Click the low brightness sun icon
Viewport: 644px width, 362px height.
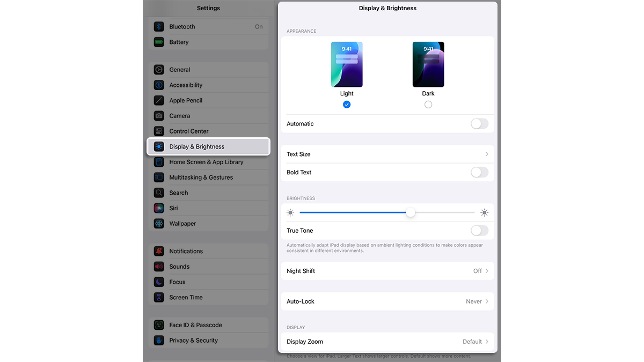pos(290,213)
